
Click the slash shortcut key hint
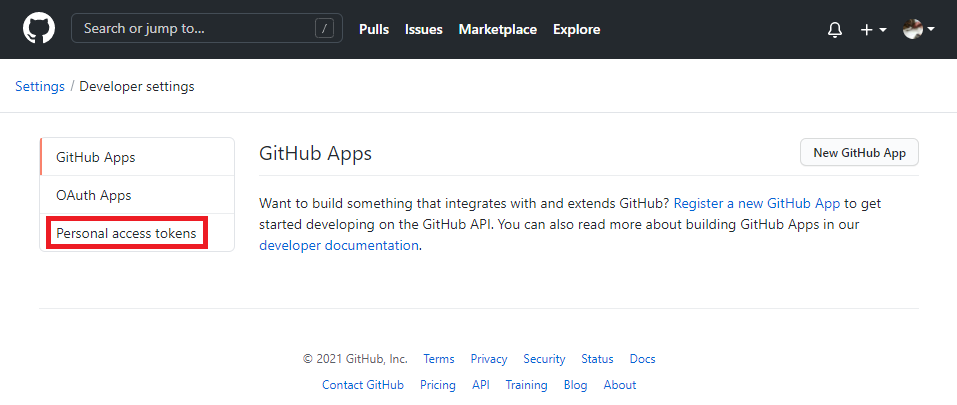point(324,29)
